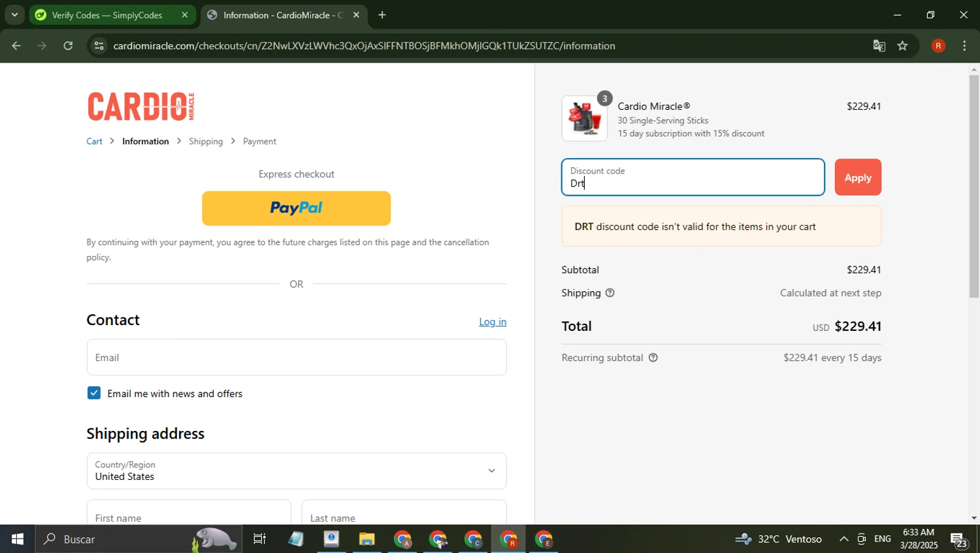Go to Cart breadcrumb link
Screen dimensions: 980x553
tap(94, 141)
